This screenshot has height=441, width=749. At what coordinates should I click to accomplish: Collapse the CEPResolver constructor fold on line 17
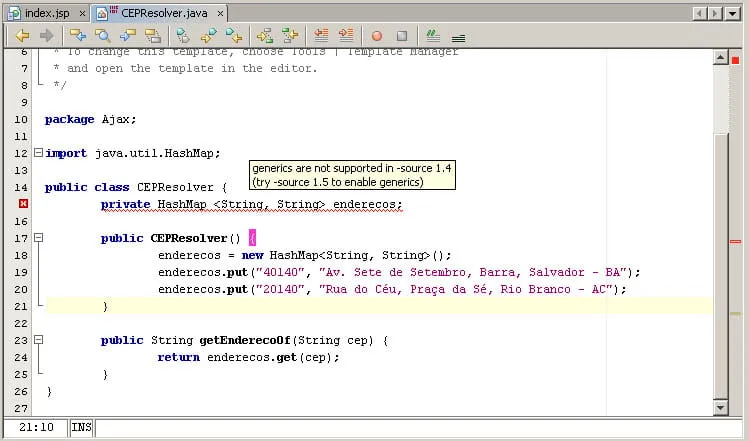point(38,238)
